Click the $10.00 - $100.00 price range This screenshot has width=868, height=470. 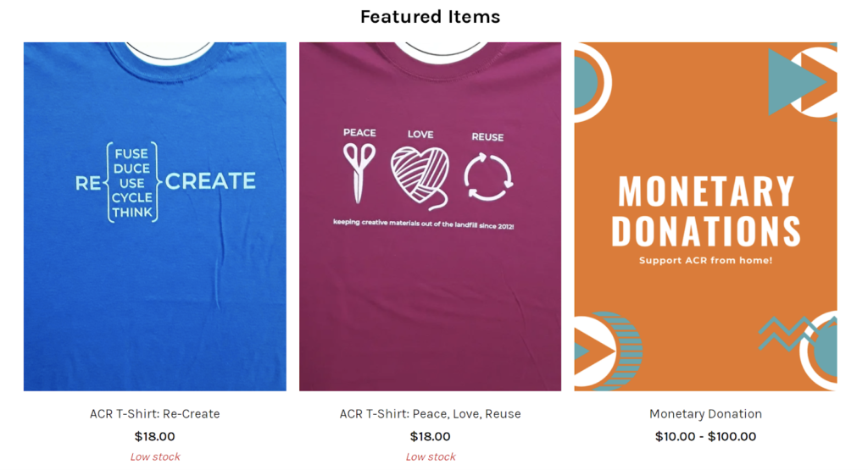706,436
